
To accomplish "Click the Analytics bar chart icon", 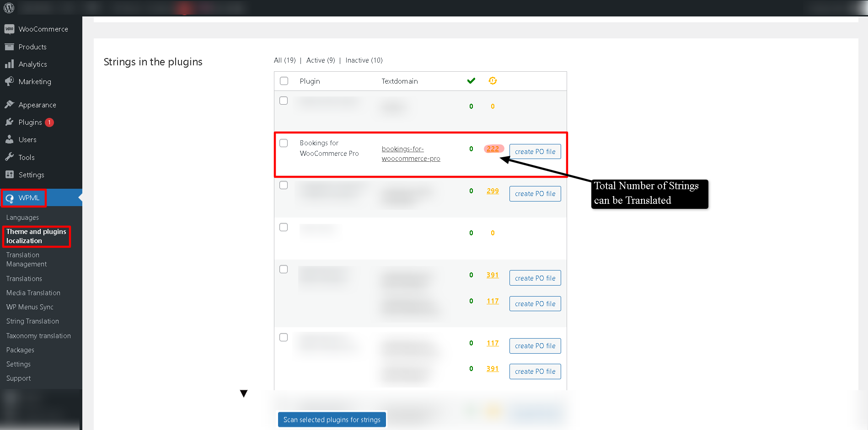I will 9,64.
